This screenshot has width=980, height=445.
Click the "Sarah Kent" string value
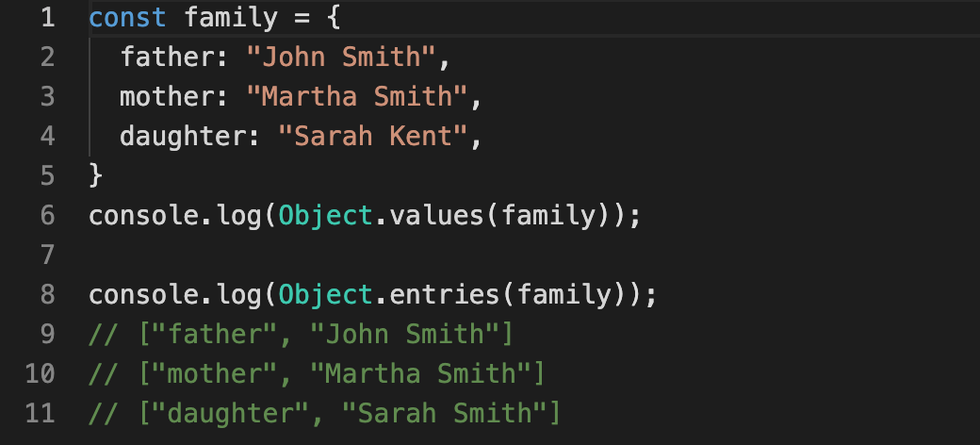(x=372, y=136)
